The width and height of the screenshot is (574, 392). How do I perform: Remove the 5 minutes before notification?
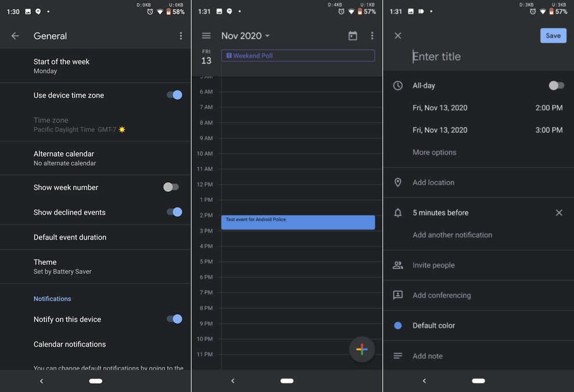pyautogui.click(x=558, y=213)
